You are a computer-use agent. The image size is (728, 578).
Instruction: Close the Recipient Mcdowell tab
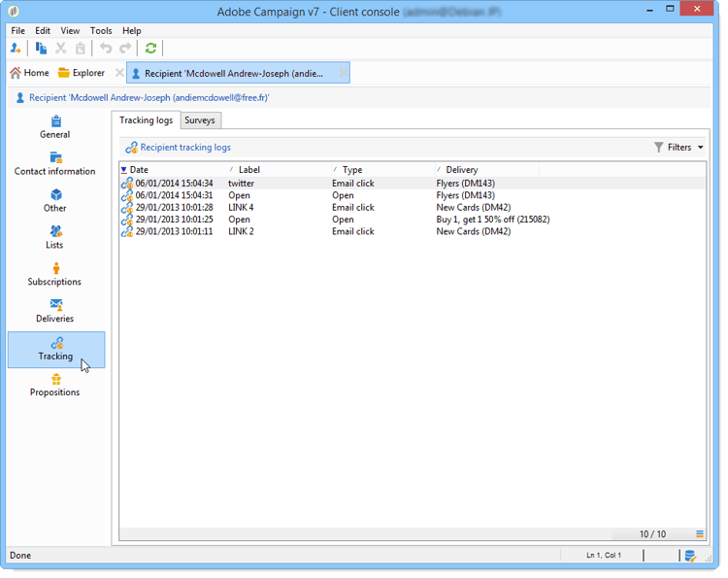point(343,73)
